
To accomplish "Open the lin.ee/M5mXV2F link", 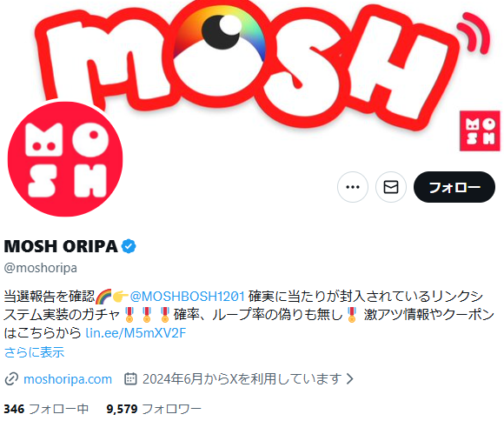I will [136, 333].
